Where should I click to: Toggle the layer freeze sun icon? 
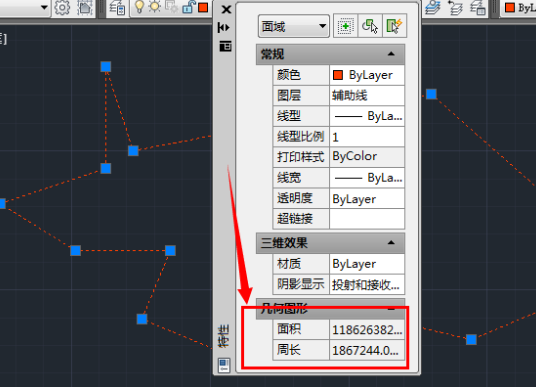155,7
